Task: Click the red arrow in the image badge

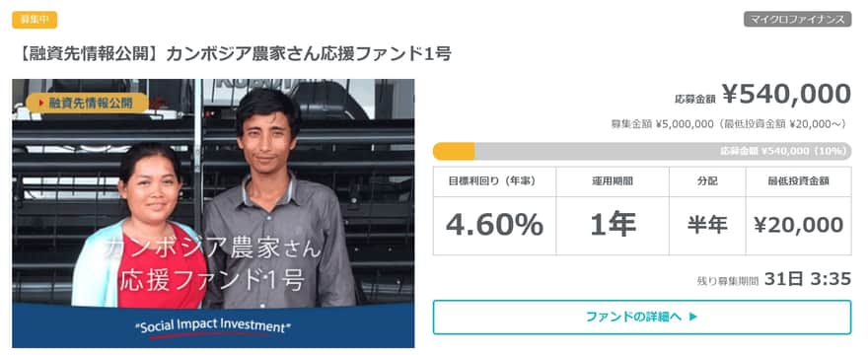Action: [x=41, y=103]
